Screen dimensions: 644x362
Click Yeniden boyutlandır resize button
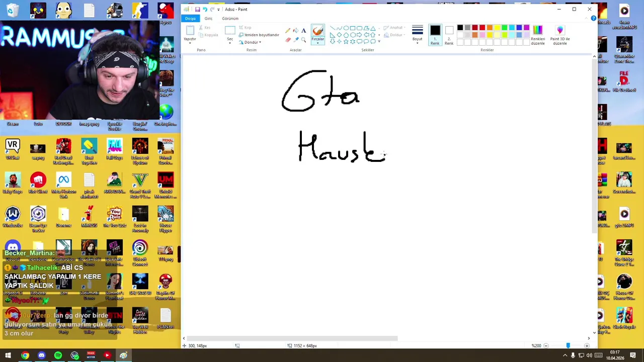(259, 35)
